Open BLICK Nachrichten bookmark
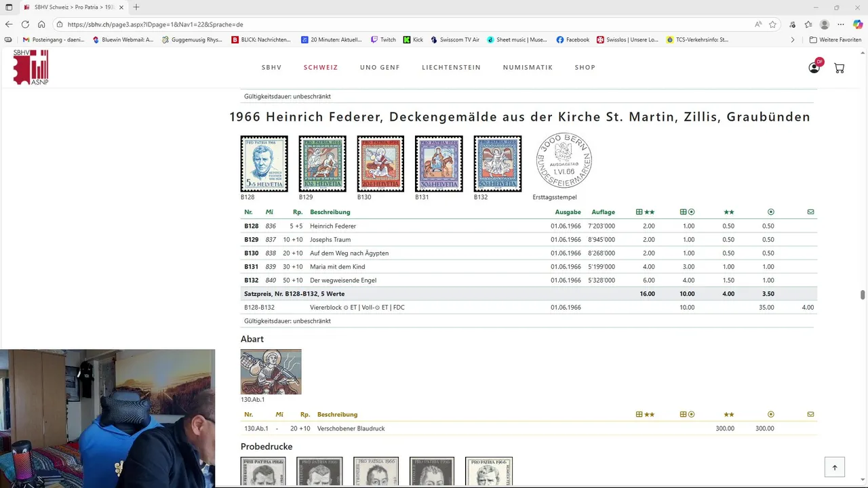This screenshot has height=488, width=868. pyautogui.click(x=261, y=40)
